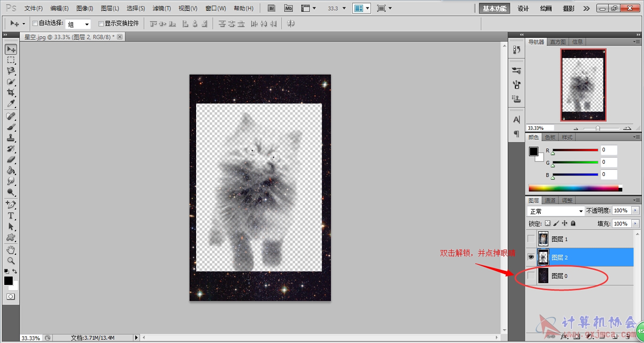644x343 pixels.
Task: Toggle Quick Mask mode
Action: pyautogui.click(x=11, y=297)
